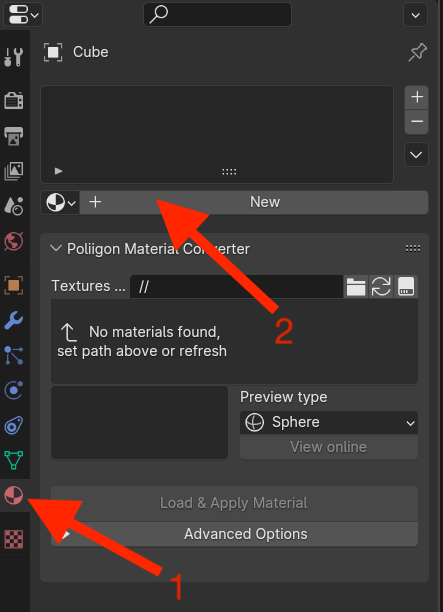Open the Object Constraints properties icon
This screenshot has width=443, height=612.
coord(14,425)
